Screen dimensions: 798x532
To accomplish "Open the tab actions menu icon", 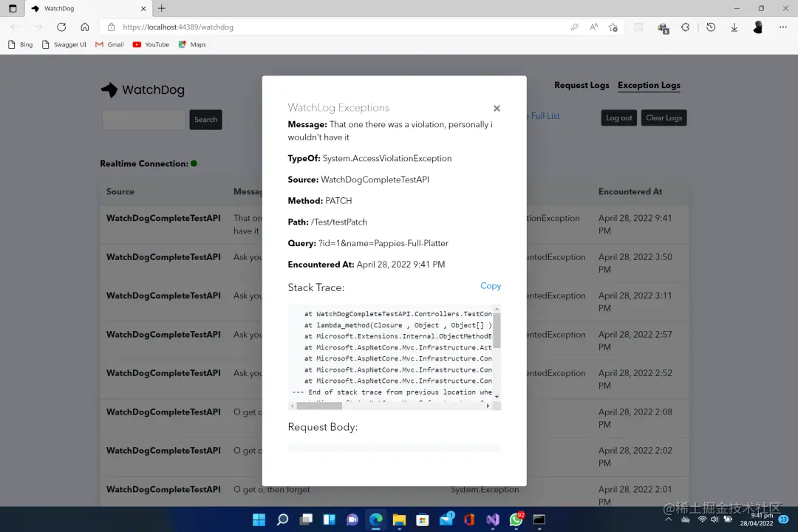I will point(13,8).
